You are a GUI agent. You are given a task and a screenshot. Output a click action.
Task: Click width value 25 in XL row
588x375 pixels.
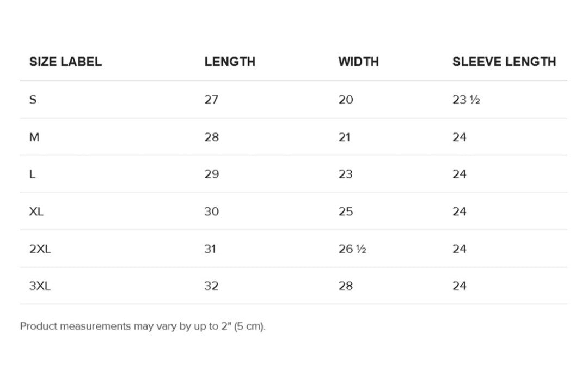[x=346, y=211]
